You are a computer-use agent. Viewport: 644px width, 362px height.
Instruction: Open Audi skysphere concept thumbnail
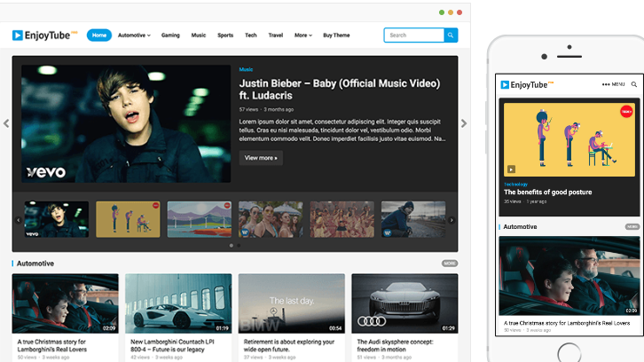tap(404, 303)
